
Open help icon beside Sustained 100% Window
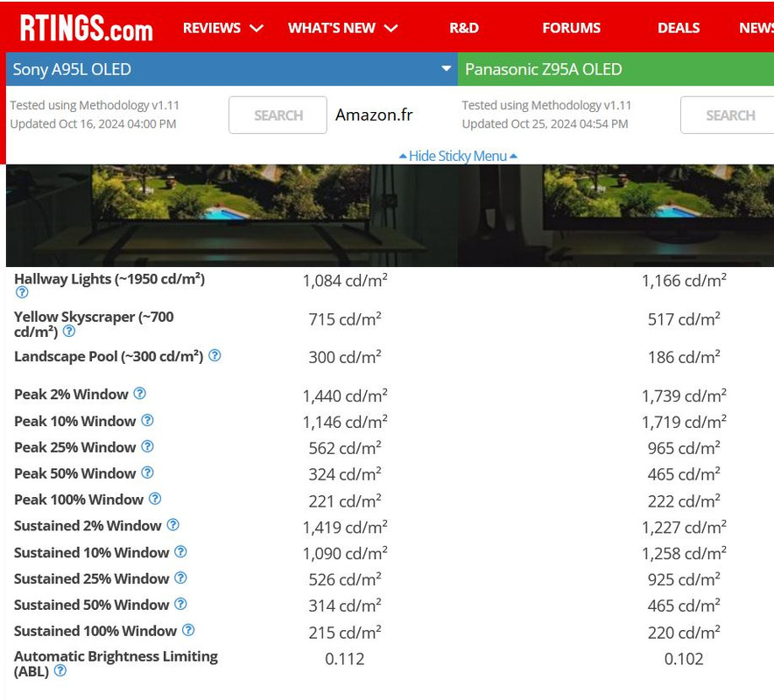(188, 630)
